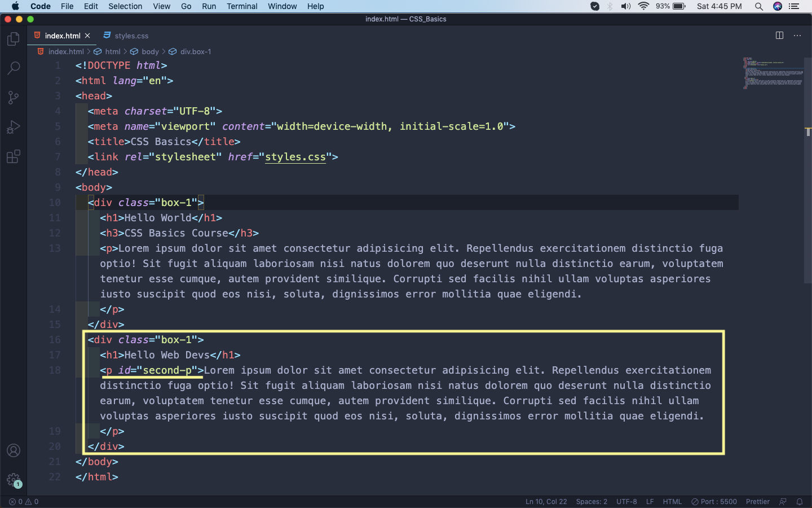Open the Edit menu
Viewport: 812px width, 508px height.
click(x=91, y=6)
